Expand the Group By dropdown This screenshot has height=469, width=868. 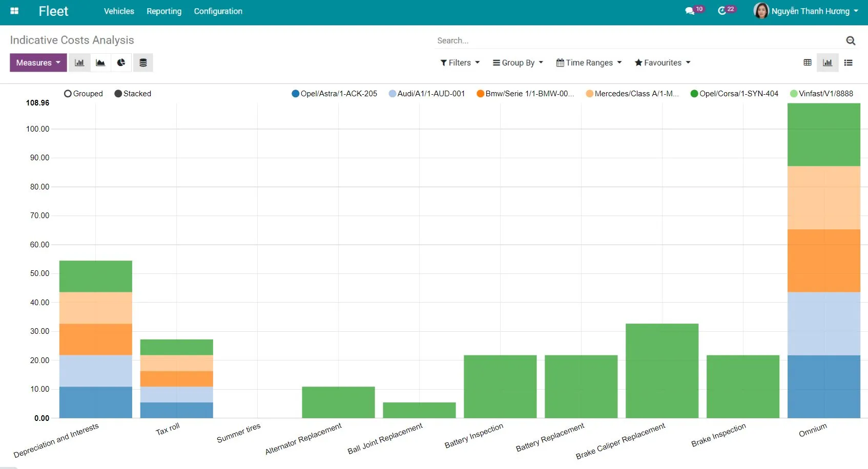click(x=518, y=62)
